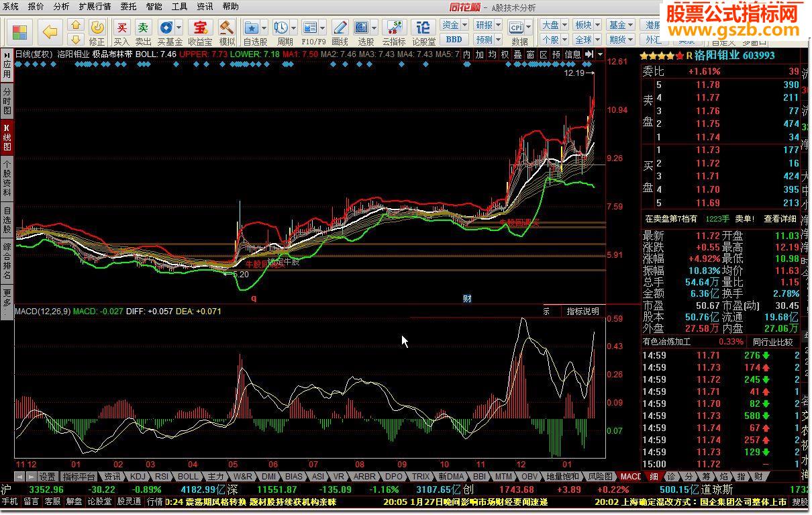Open the 收益宝 icon
The width and height of the screenshot is (812, 515).
(x=200, y=28)
